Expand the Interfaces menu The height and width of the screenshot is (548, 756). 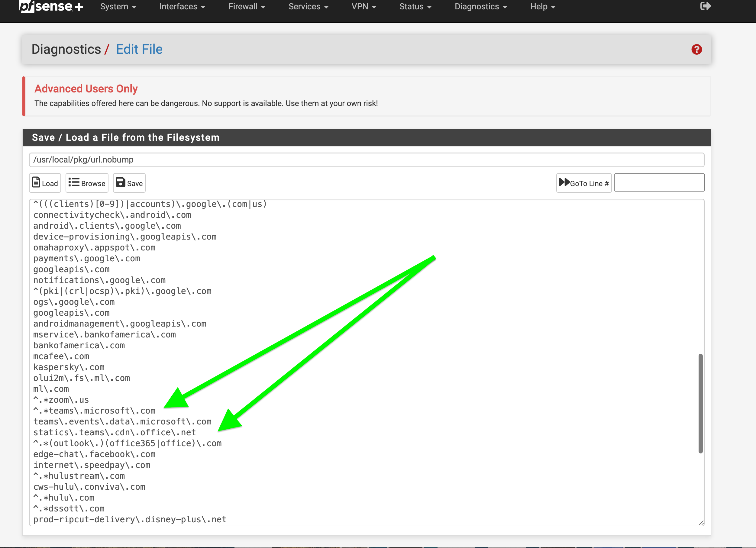182,7
